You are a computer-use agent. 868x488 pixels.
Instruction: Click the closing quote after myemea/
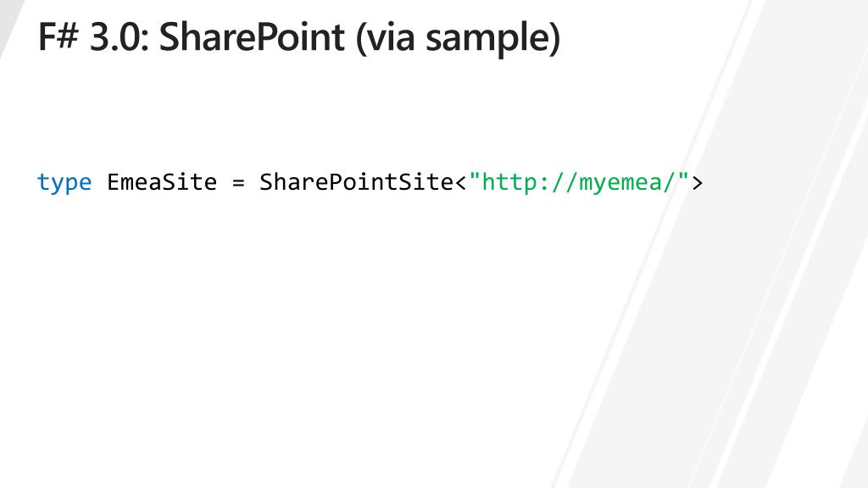tap(683, 177)
